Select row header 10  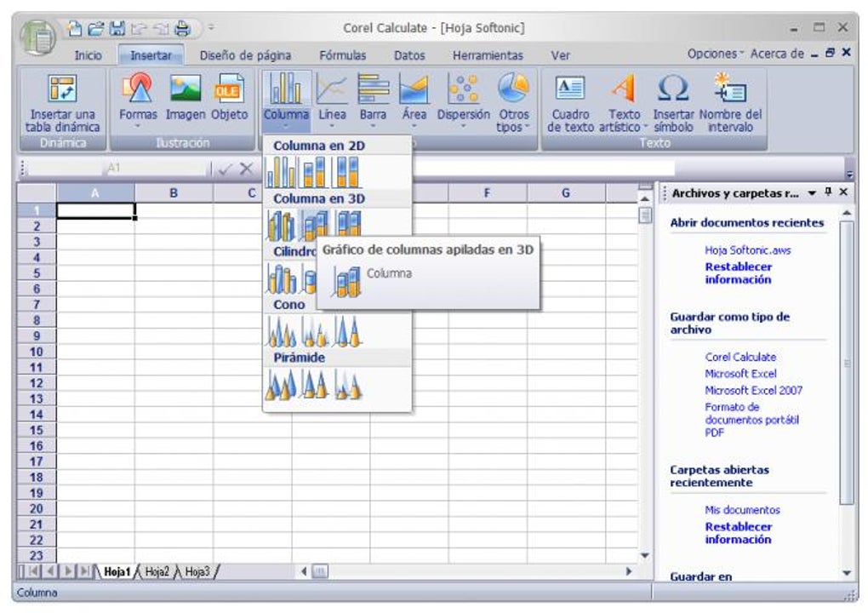point(37,352)
